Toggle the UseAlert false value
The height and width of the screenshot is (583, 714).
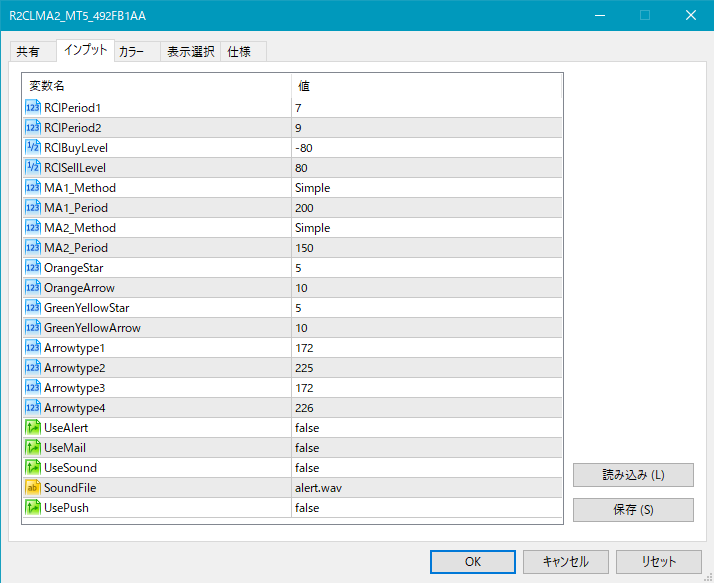point(427,428)
